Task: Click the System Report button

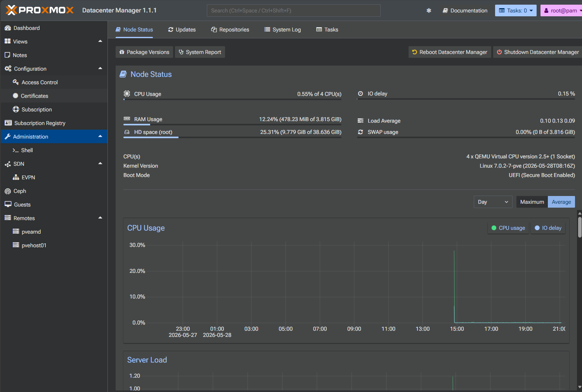Action: 200,52
